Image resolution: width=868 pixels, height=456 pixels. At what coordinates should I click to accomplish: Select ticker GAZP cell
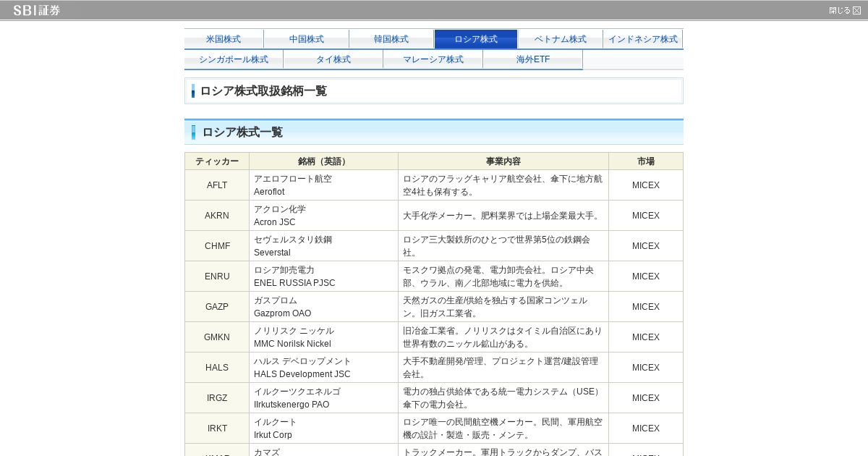tap(217, 307)
